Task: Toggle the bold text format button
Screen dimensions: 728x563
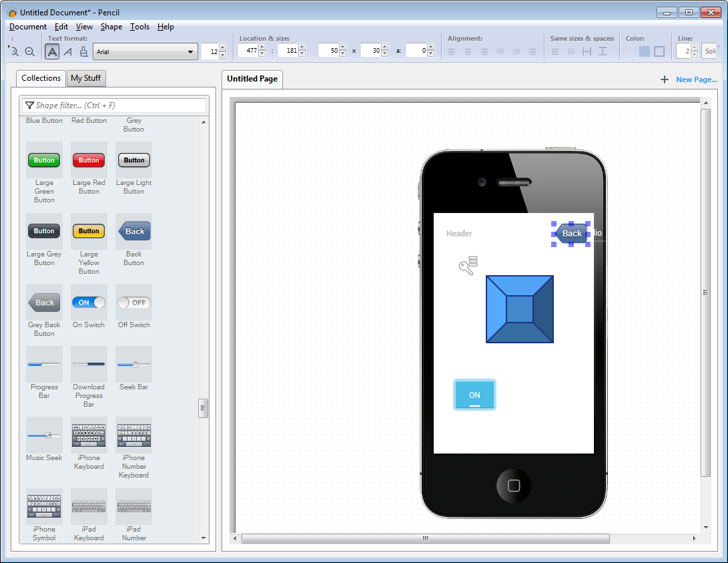Action: tap(52, 51)
